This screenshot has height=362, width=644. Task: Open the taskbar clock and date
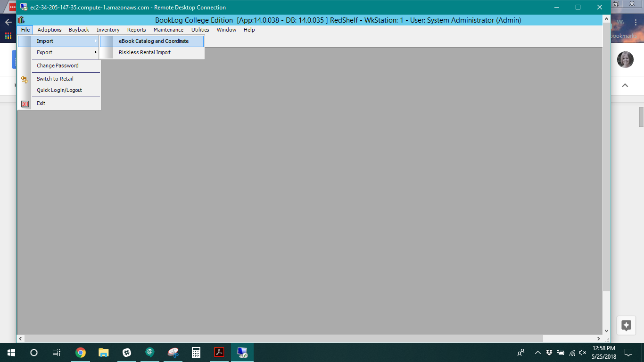tap(604, 352)
